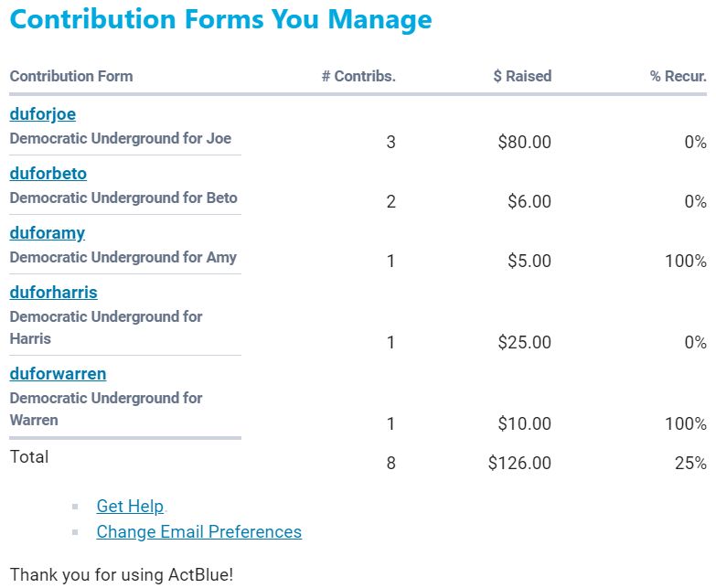Click the # Contribs. column header
Screen dimensions: 716x588
358,77
